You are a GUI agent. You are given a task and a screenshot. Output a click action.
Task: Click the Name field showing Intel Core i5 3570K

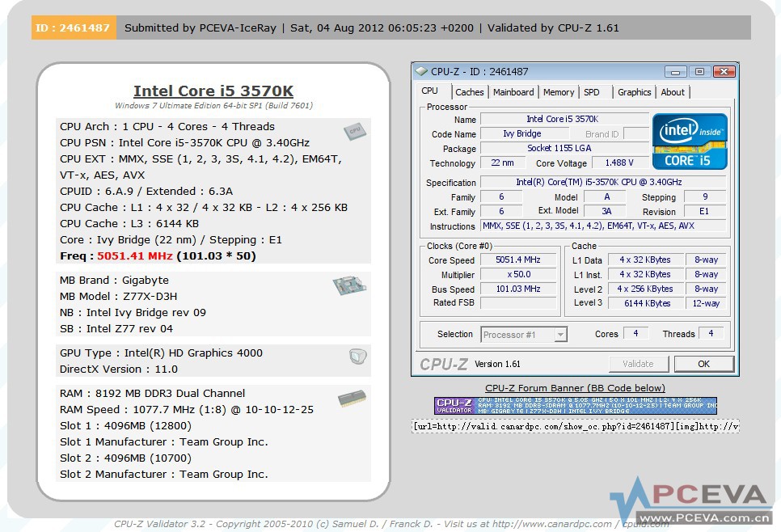click(564, 119)
